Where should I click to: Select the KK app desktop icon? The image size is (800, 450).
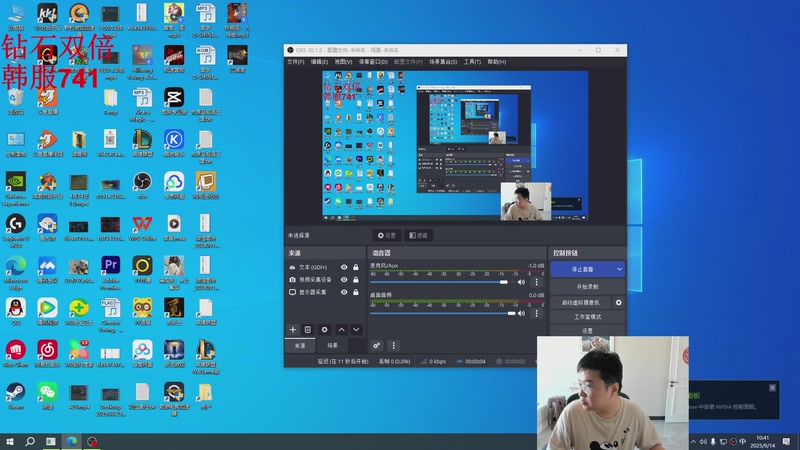[x=47, y=17]
